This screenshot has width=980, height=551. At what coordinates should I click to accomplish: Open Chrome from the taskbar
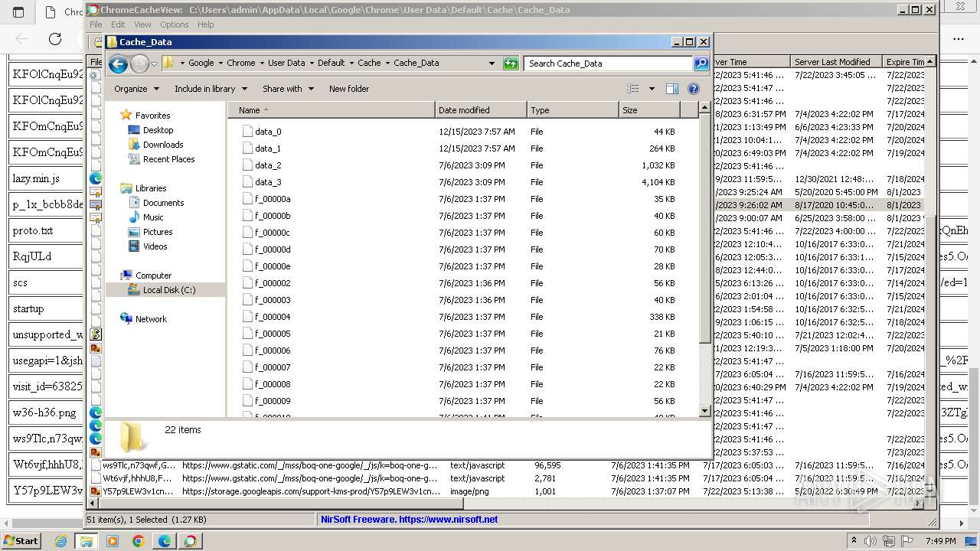[138, 541]
